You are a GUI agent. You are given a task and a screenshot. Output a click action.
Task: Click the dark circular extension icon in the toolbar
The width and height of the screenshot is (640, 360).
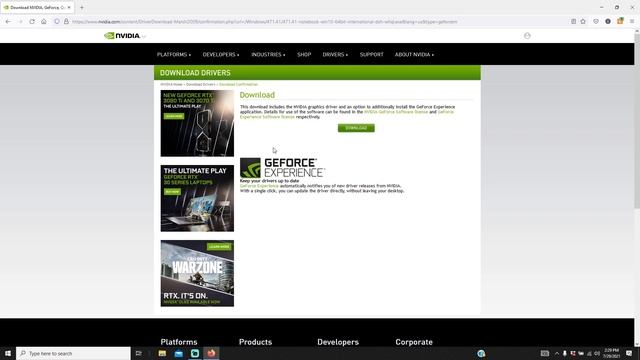point(608,22)
